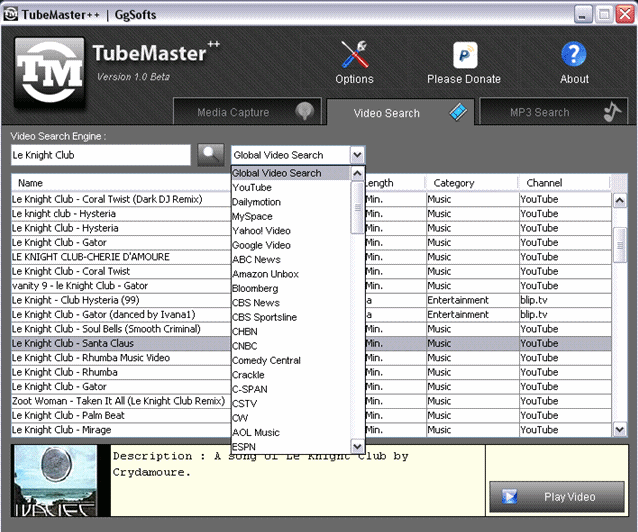Pick Amazon Unbox from the dropdown

[291, 274]
